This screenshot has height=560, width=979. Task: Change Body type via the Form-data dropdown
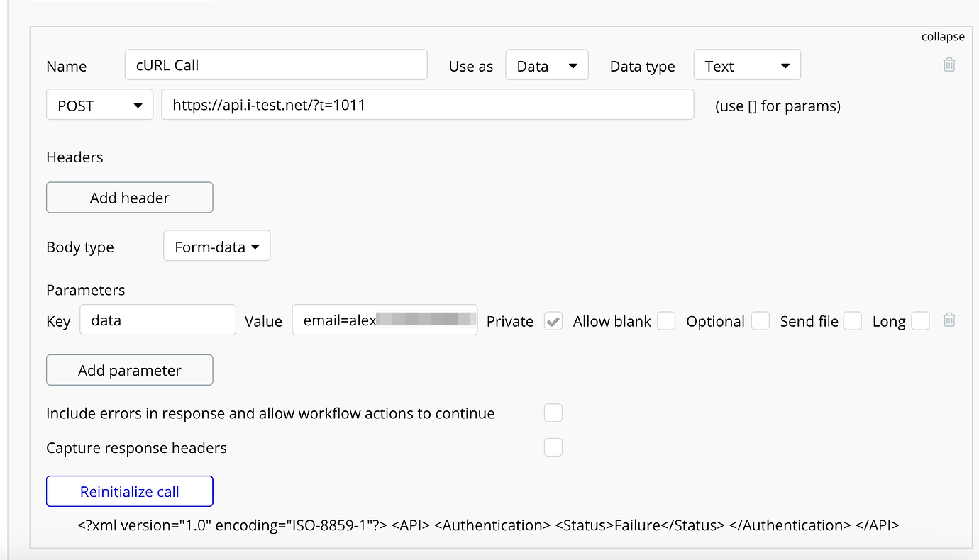pos(216,246)
